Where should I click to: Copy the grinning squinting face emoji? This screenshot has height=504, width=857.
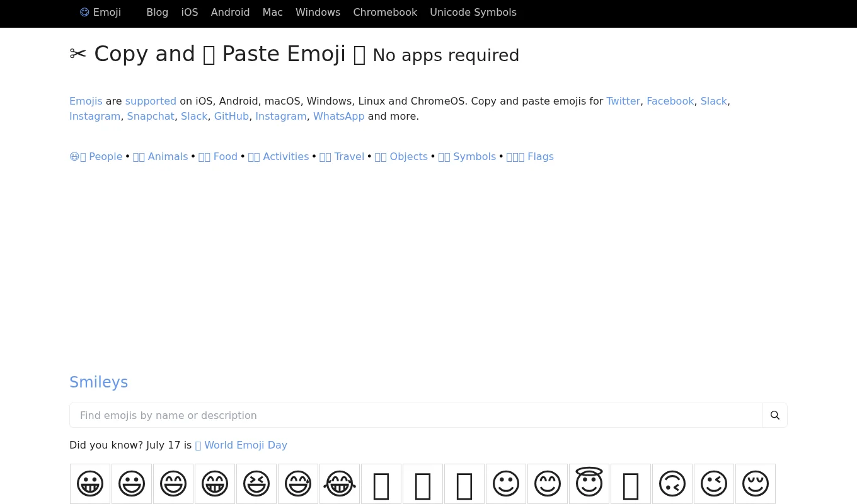click(256, 484)
